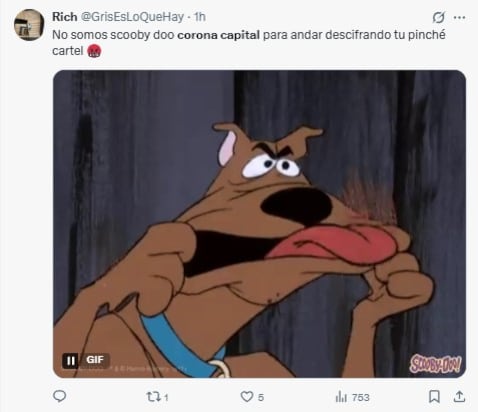
Task: Open the display name Rich
Action: [x=65, y=17]
